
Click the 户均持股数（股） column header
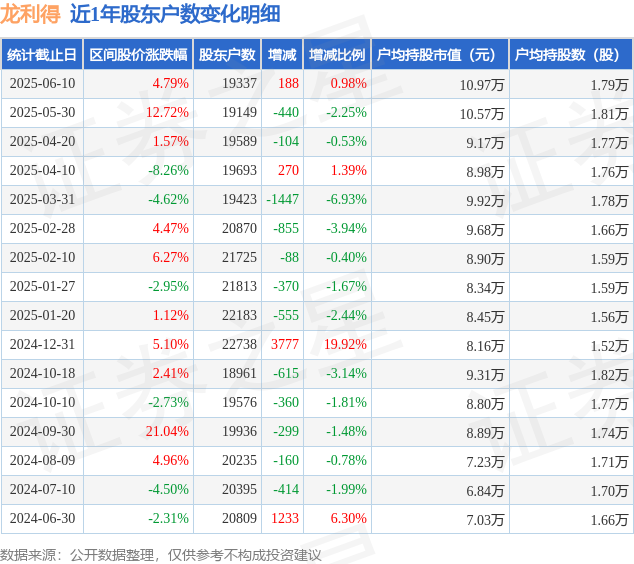coord(571,55)
